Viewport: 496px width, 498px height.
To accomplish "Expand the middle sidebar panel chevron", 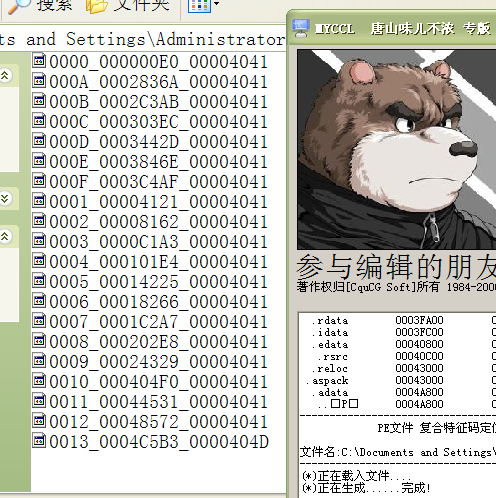I will (x=5, y=198).
